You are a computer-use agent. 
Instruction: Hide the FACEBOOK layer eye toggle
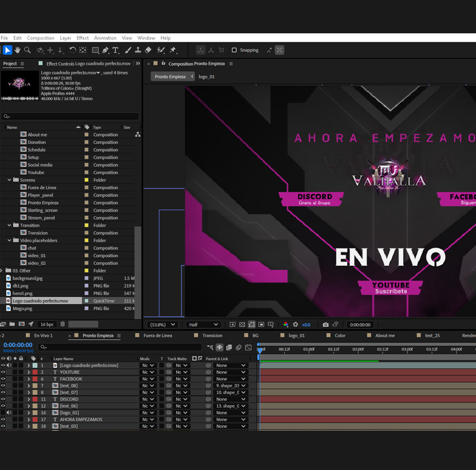pyautogui.click(x=3, y=378)
